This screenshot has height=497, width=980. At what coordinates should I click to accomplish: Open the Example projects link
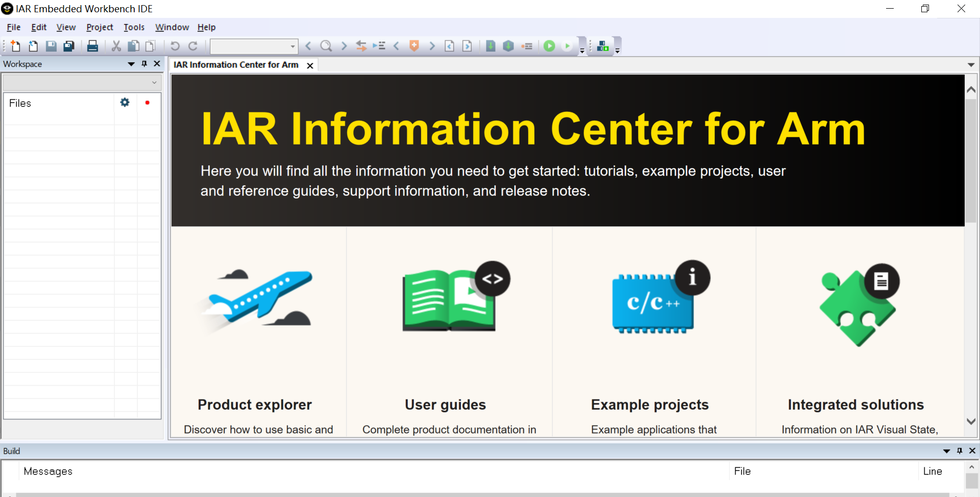coord(650,405)
